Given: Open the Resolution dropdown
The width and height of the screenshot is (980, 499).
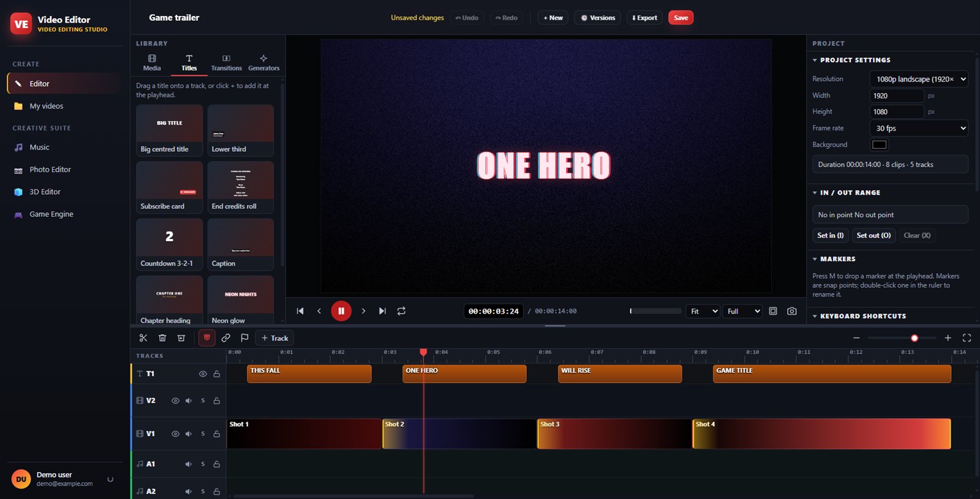Looking at the screenshot, I should tap(919, 79).
